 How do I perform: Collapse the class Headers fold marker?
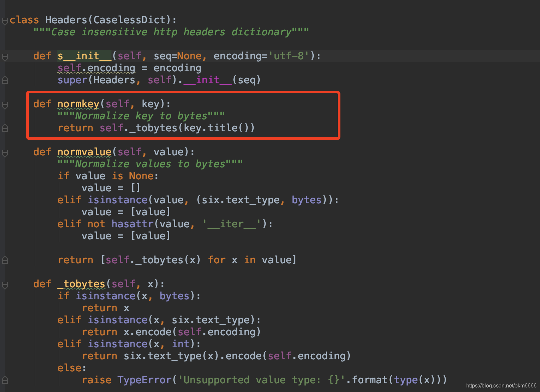coord(5,21)
